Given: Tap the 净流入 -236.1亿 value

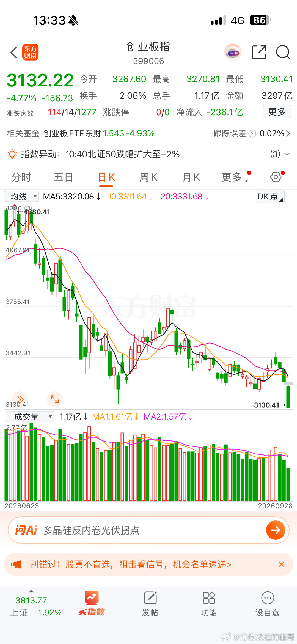Looking at the screenshot, I should [225, 112].
